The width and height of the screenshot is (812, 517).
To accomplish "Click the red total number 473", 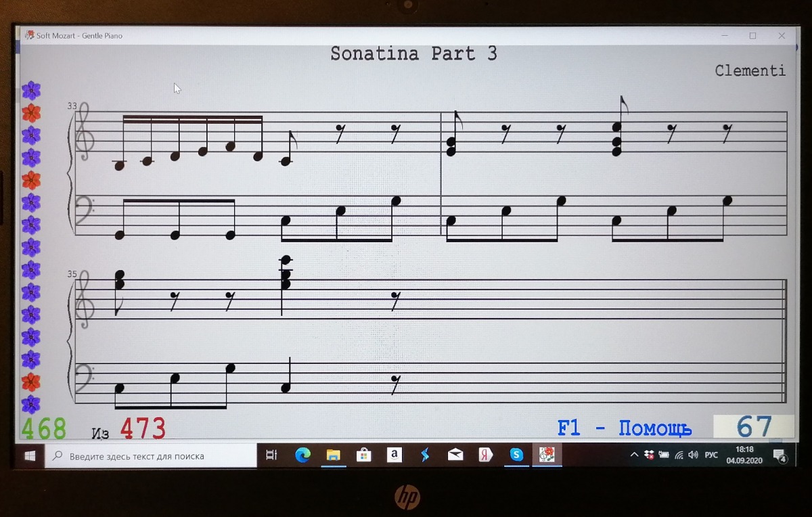I will 143,428.
